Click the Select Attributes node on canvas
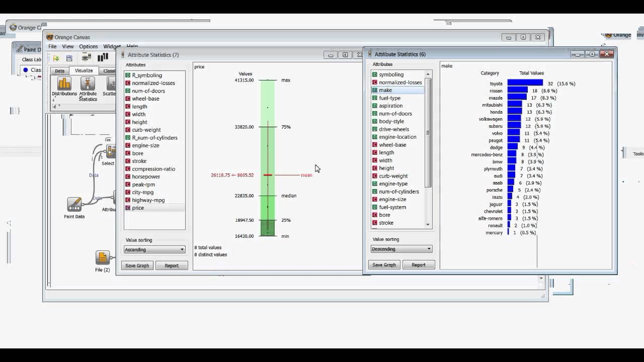The height and width of the screenshot is (362, 644). coord(110,151)
